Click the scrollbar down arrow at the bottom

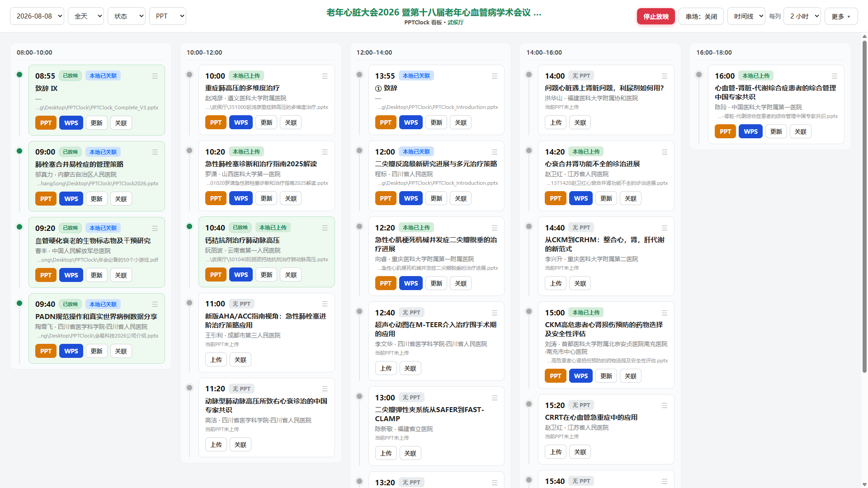[x=864, y=484]
